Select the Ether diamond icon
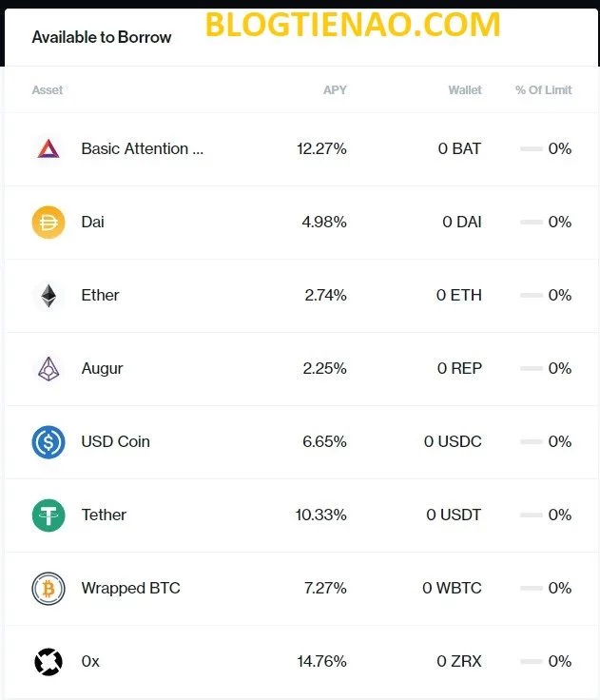 (48, 295)
